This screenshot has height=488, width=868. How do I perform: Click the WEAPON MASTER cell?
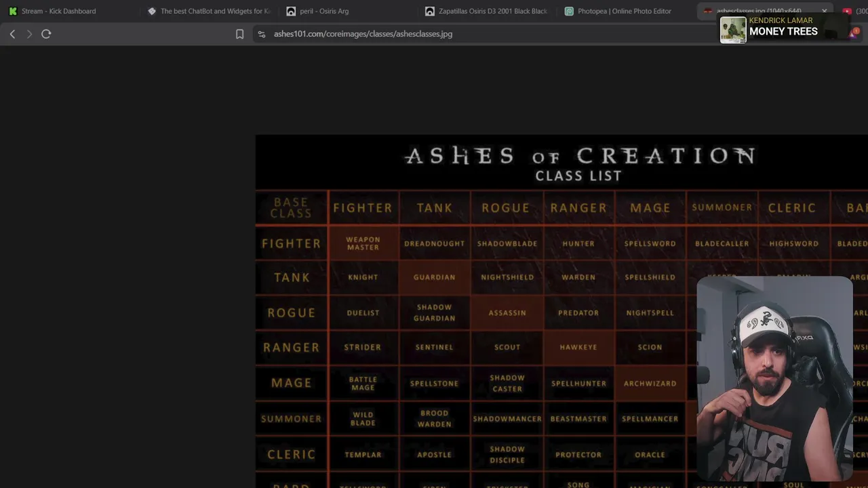[x=363, y=243]
